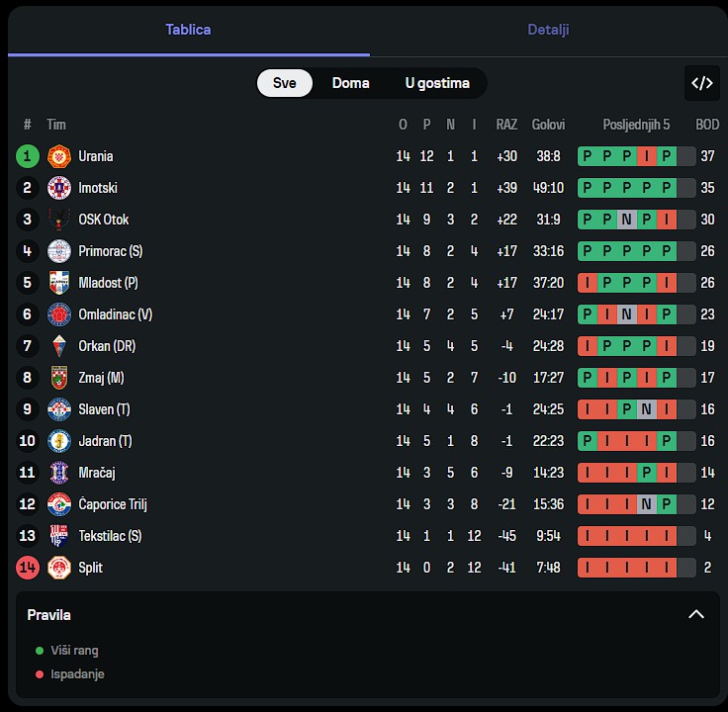
Task: Click the Urania club crest icon
Action: pos(59,156)
